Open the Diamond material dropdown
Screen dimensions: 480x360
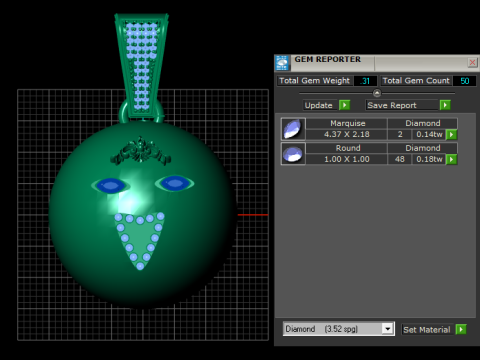[x=388, y=329]
